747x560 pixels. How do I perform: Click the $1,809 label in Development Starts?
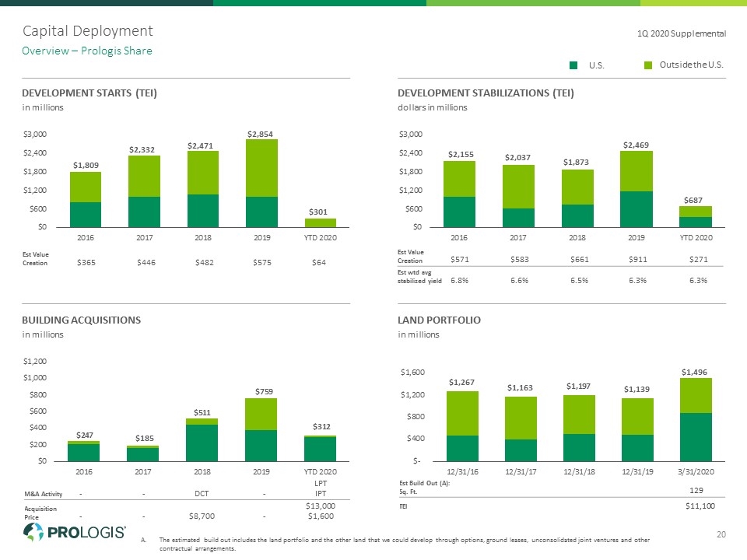86,165
